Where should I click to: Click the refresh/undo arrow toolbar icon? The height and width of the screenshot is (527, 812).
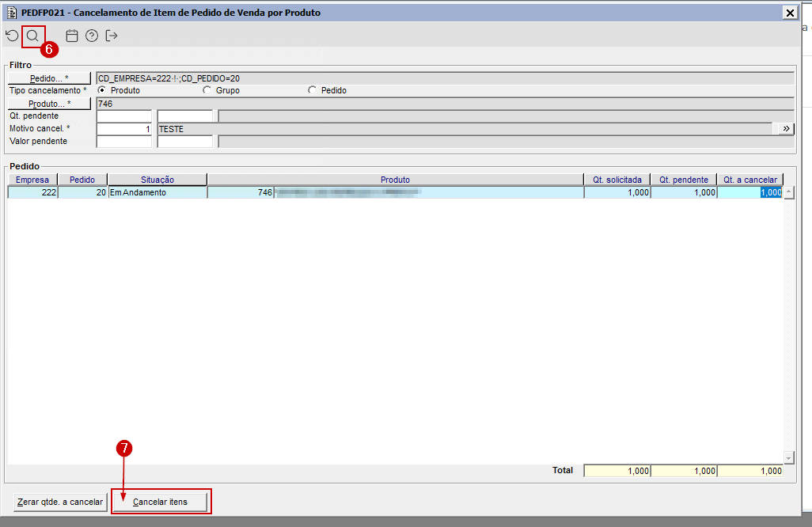click(x=12, y=36)
